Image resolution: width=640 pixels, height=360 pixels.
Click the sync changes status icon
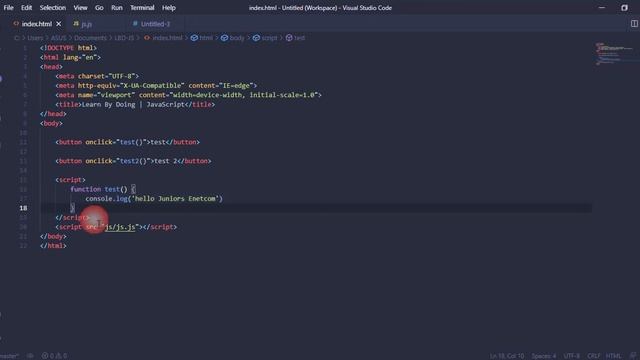(x=30, y=356)
